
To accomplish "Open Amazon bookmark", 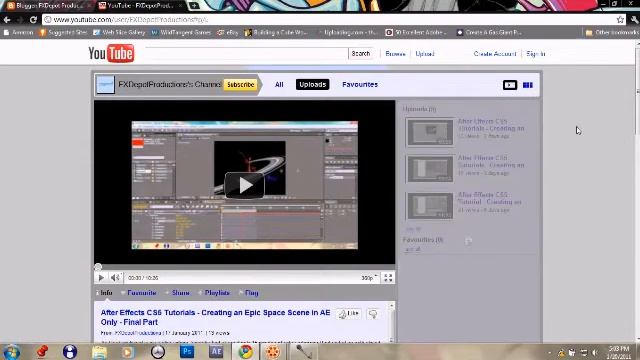I will point(19,32).
